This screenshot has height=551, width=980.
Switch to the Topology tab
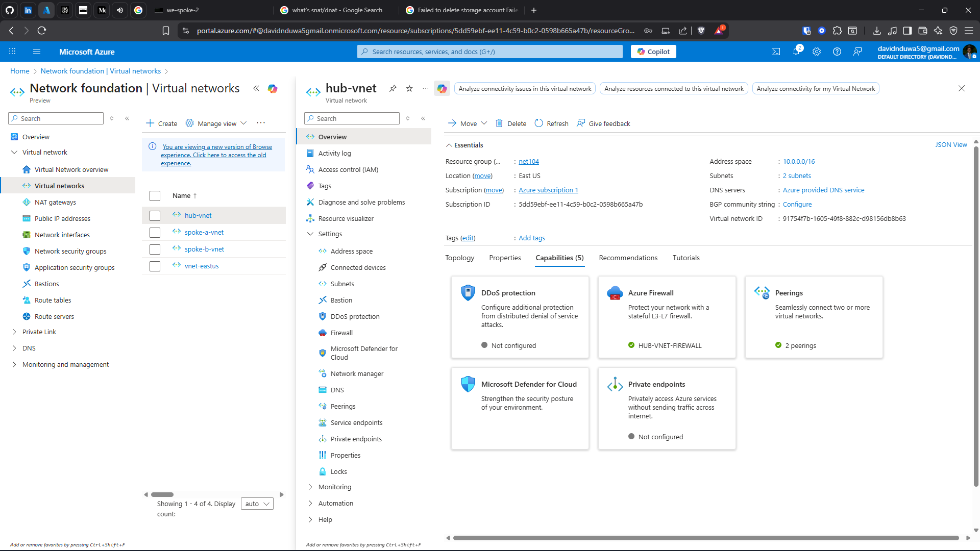click(x=459, y=258)
